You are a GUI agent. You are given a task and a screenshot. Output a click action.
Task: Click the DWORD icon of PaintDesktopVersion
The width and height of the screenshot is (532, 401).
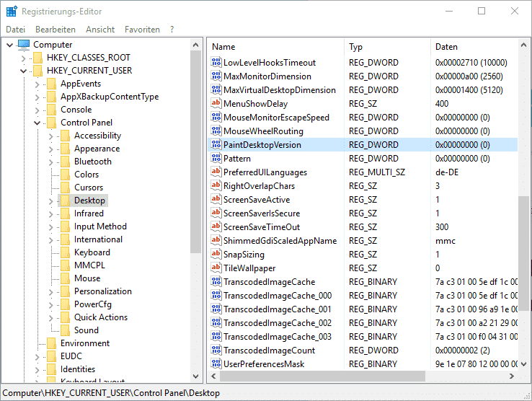216,145
